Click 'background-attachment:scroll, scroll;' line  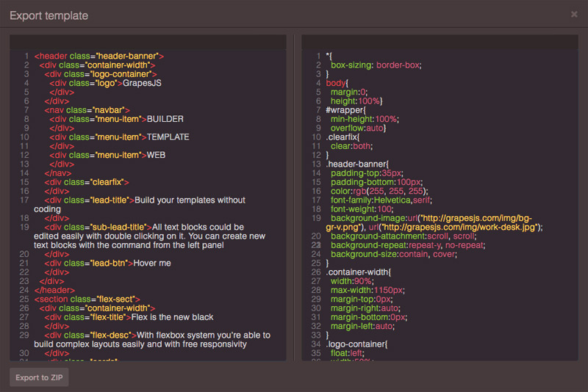pos(404,236)
